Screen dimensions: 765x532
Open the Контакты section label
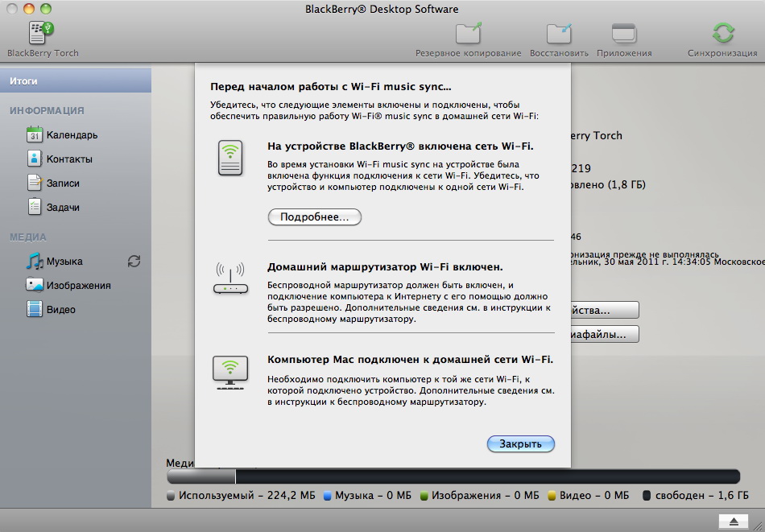69,159
